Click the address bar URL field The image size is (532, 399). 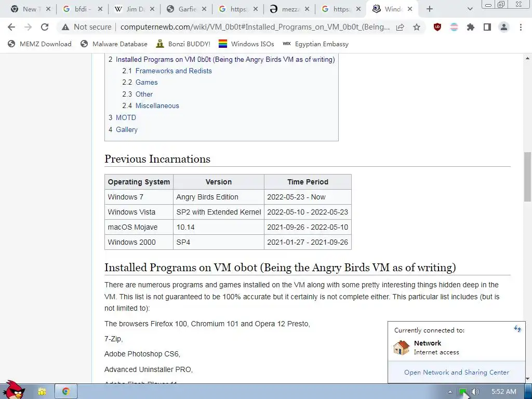point(255,27)
